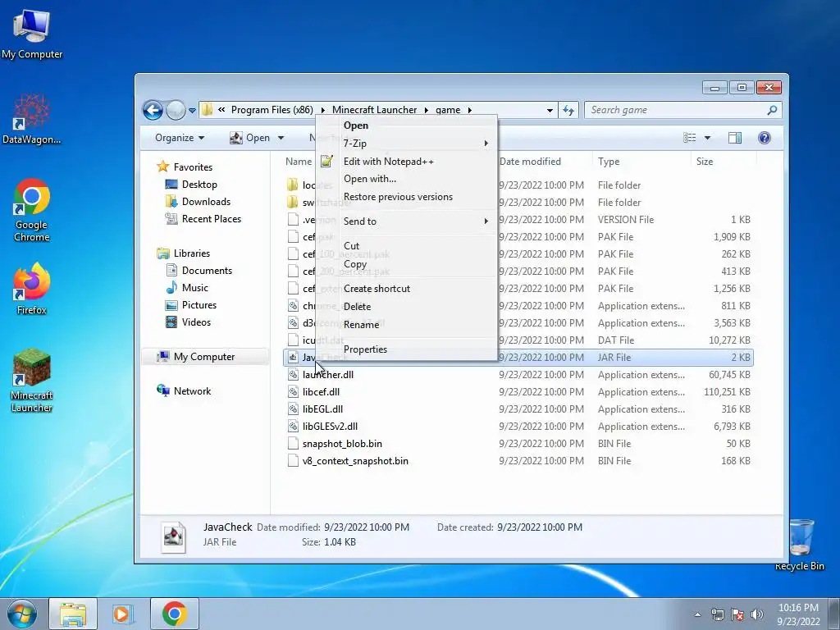Expand arrow after game in address bar

[x=470, y=111]
